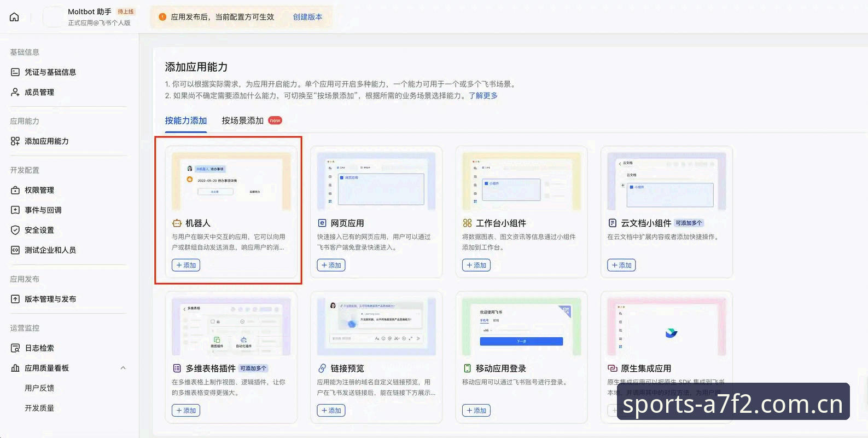Click the 日志检索 search icon

(x=15, y=348)
